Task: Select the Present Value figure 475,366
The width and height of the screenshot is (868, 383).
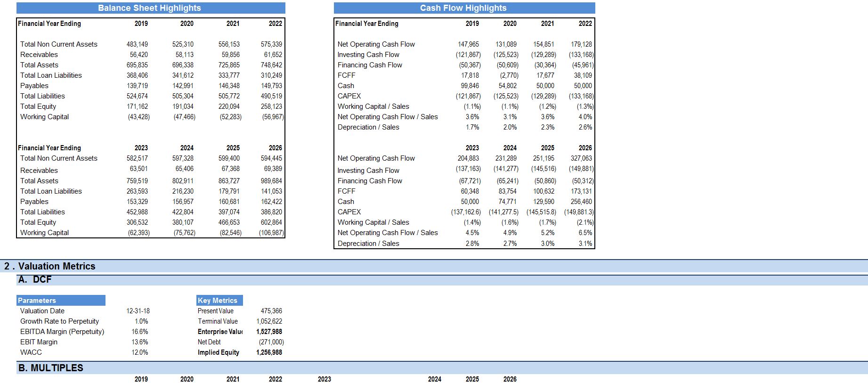Action: click(271, 311)
